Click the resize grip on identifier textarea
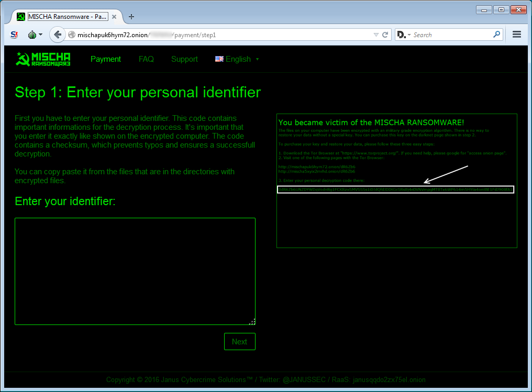The width and height of the screenshot is (532, 392). 252,322
